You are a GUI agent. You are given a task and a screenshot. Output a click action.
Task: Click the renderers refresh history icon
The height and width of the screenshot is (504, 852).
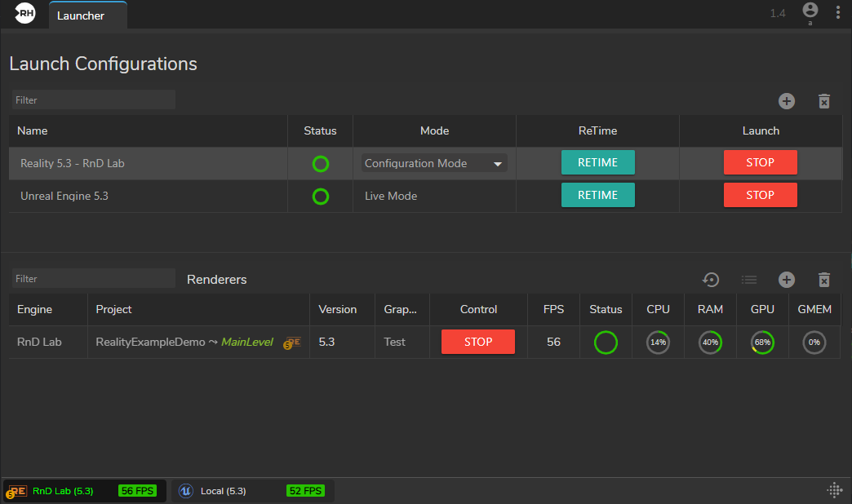[x=711, y=280]
